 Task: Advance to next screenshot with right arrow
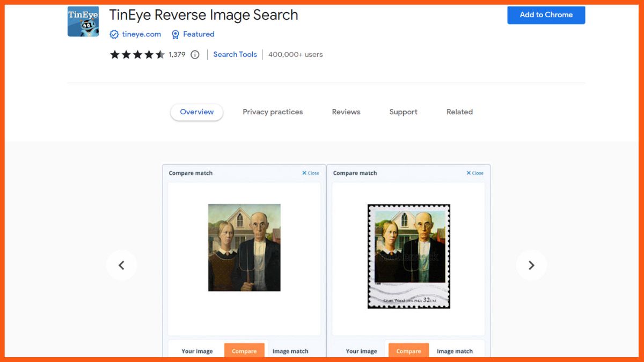pos(531,265)
